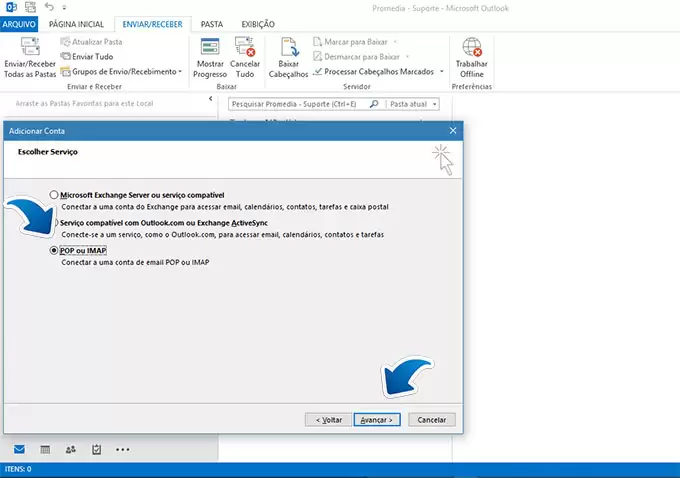Click Conectar a uma conta de email POP text
This screenshot has height=478, width=680.
point(135,262)
